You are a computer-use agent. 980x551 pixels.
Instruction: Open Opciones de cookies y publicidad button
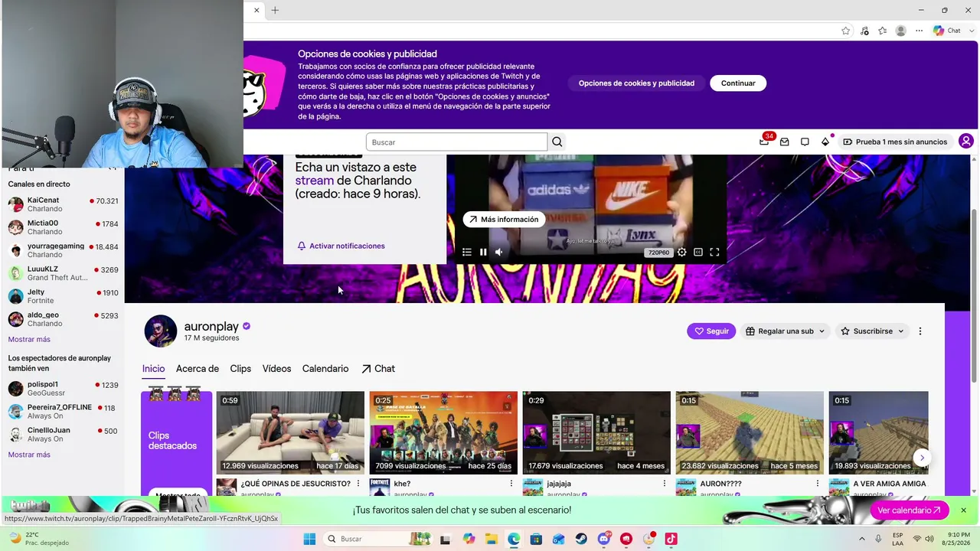pyautogui.click(x=636, y=83)
